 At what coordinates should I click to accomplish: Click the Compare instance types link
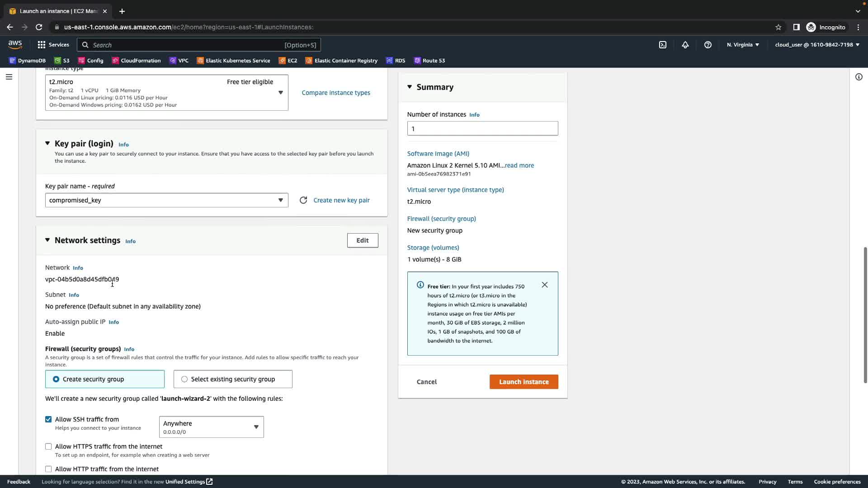point(335,93)
